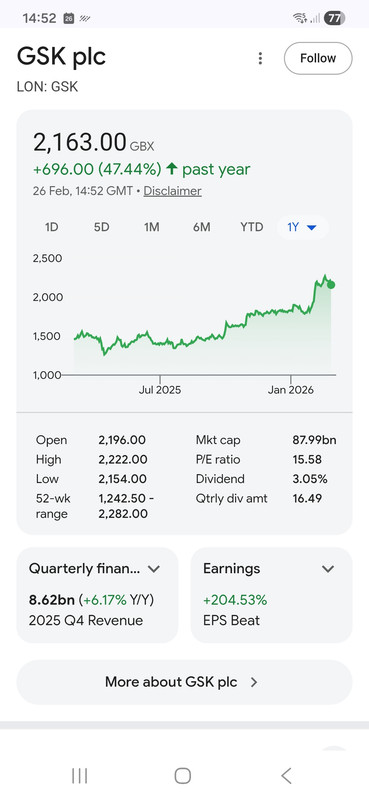Tap the High value 2,222.00
Viewport: 369px width, 800px height.
coord(122,459)
